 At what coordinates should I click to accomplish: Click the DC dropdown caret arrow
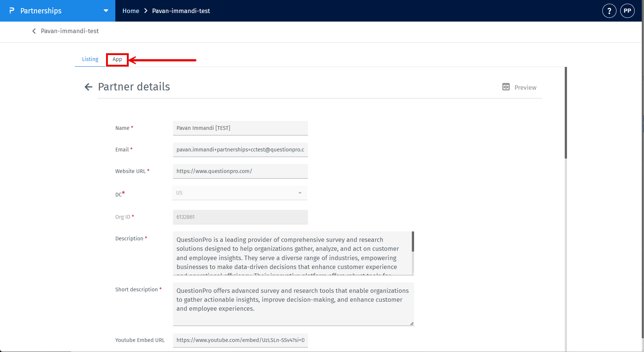[x=300, y=193]
